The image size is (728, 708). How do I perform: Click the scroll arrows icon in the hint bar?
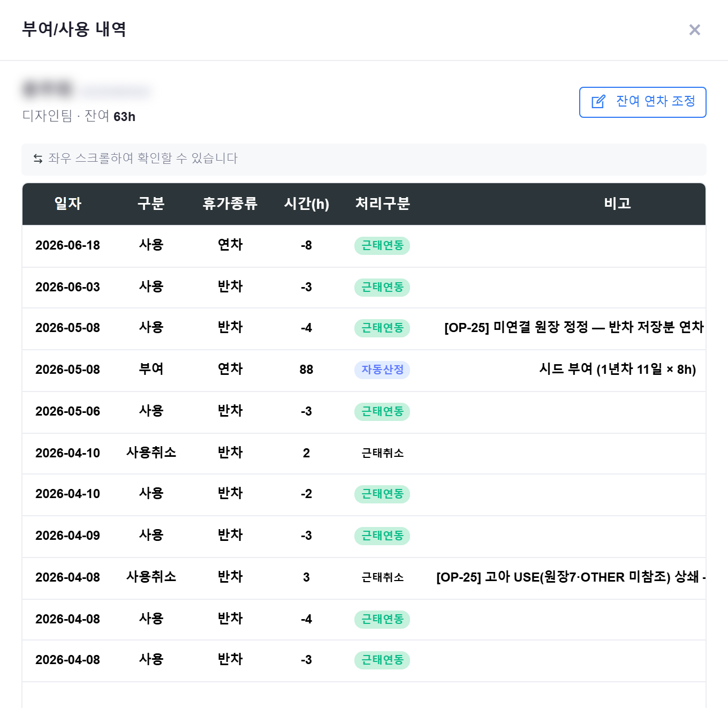click(38, 159)
